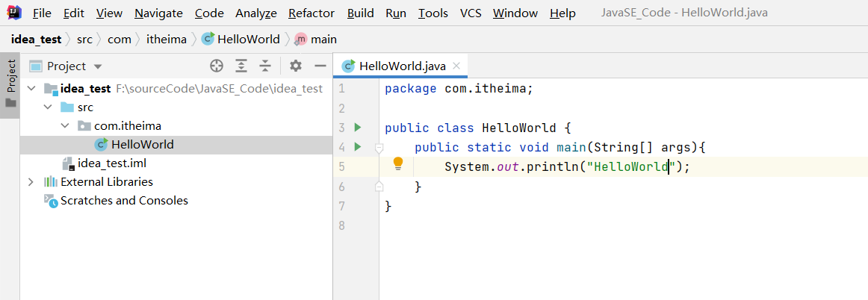The height and width of the screenshot is (300, 868).
Task: Open the Tools menu
Action: (x=433, y=13)
